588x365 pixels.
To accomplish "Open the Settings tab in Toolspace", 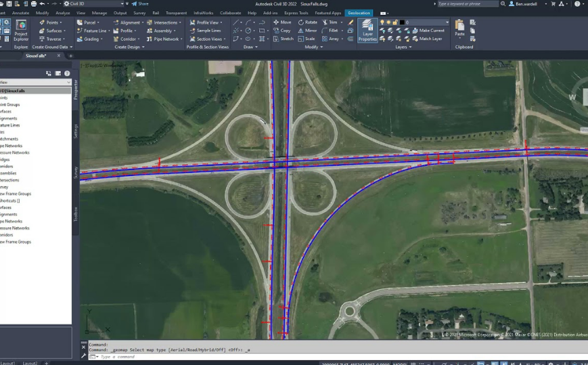I will pos(75,131).
